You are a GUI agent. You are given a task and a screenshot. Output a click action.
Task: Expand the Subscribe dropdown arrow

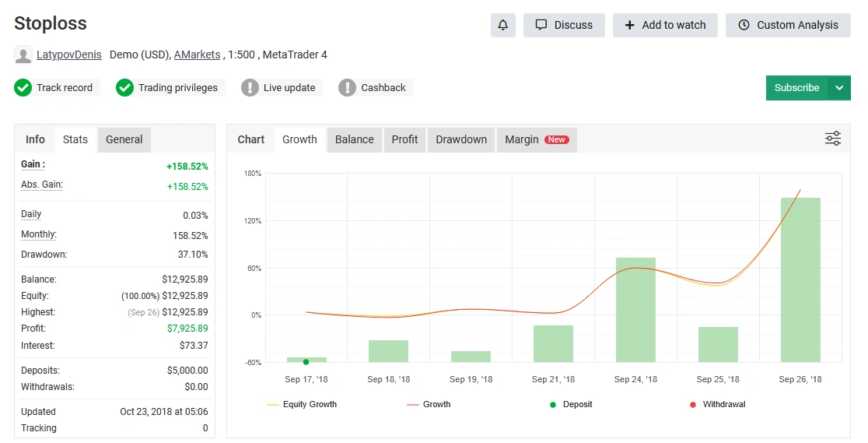click(839, 88)
